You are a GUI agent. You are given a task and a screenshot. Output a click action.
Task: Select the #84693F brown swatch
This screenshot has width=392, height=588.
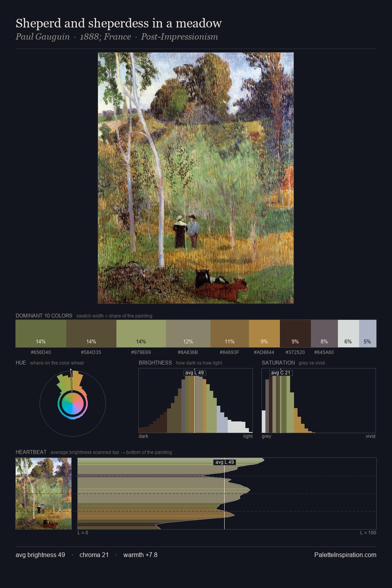tap(230, 334)
